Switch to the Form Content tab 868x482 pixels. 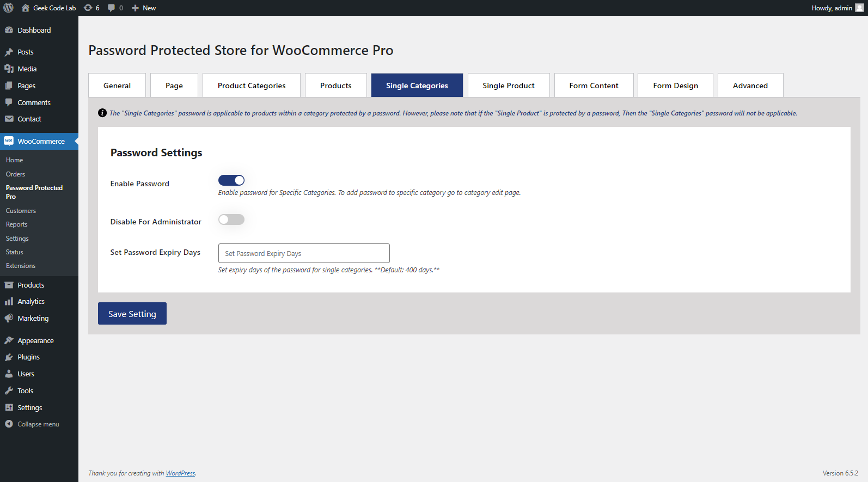(x=594, y=86)
